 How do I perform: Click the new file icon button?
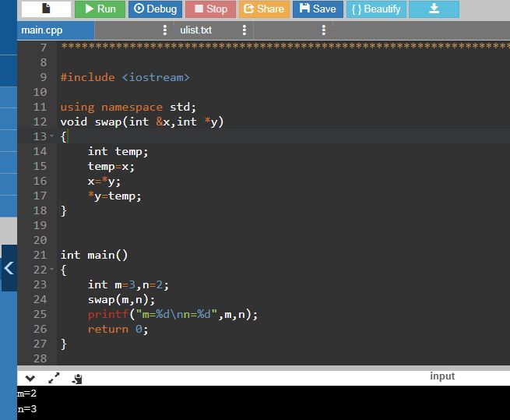(46, 9)
